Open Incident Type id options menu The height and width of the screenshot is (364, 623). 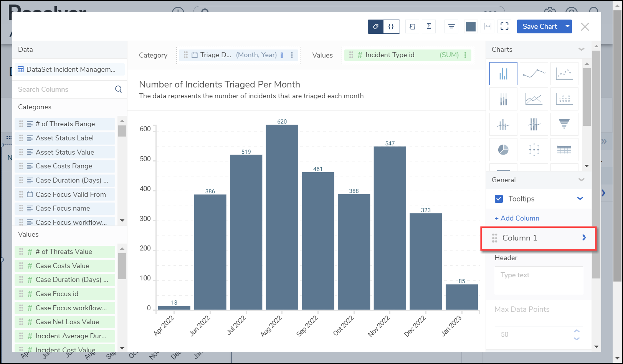(465, 55)
